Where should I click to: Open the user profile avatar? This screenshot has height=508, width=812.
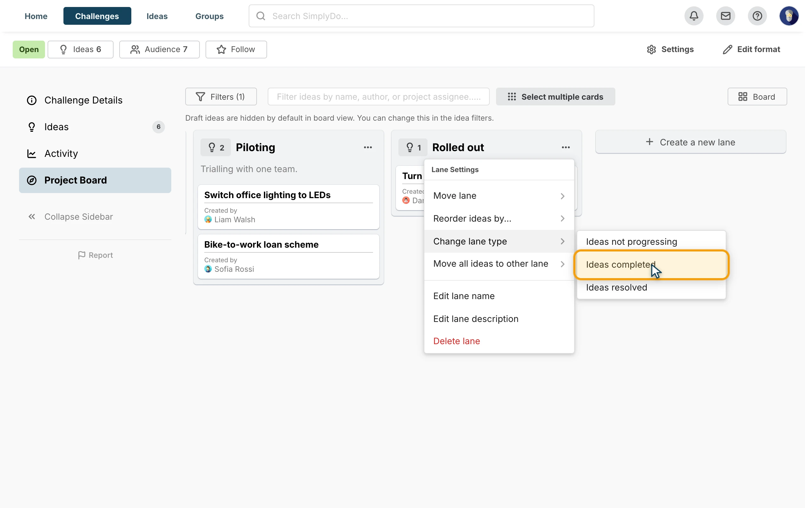pyautogui.click(x=789, y=16)
